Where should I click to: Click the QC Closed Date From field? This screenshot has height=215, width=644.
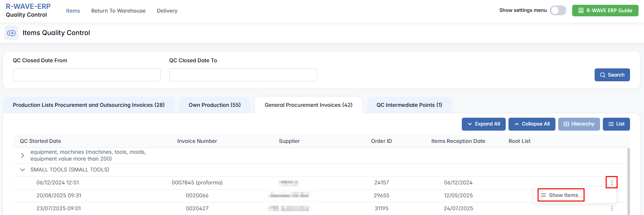click(87, 75)
